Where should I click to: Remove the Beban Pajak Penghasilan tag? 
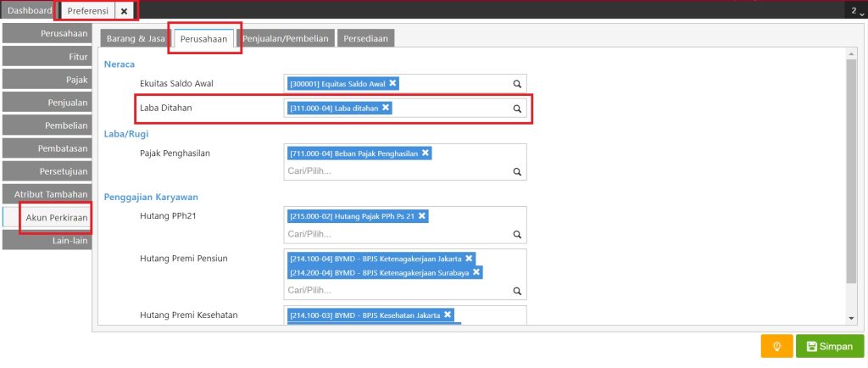[426, 153]
